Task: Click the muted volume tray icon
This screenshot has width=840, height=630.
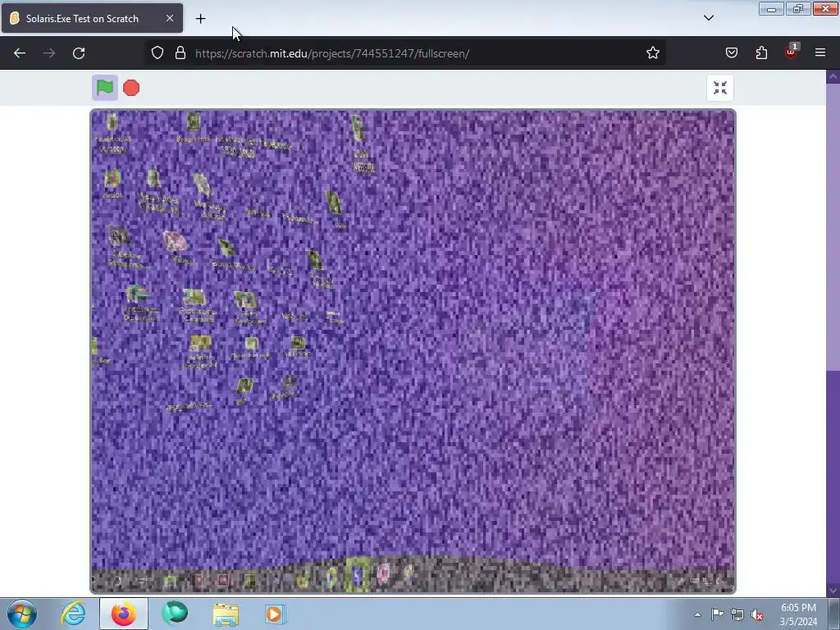Action: click(x=757, y=614)
